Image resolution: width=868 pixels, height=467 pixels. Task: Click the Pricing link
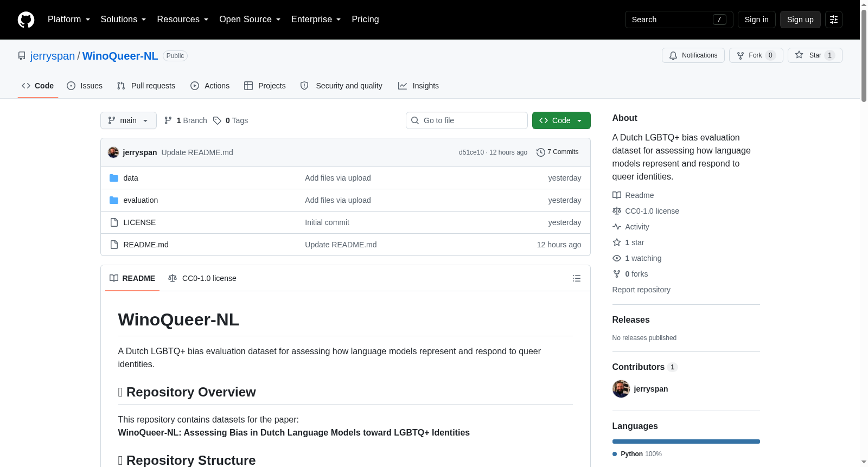coord(365,20)
